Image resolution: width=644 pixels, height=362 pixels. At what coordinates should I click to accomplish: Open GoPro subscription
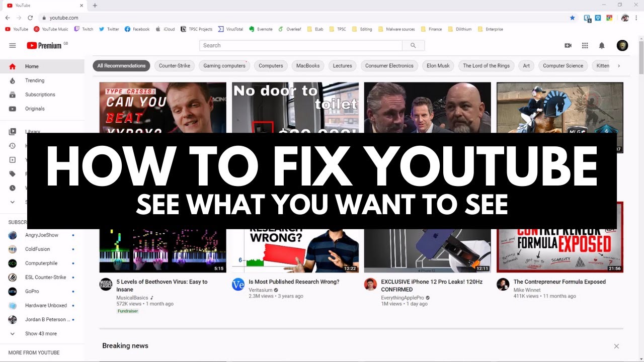(42, 292)
